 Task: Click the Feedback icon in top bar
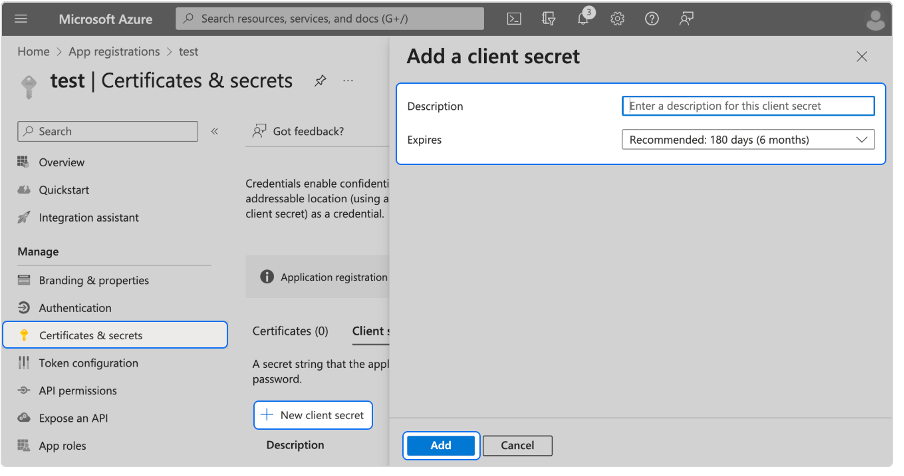686,19
